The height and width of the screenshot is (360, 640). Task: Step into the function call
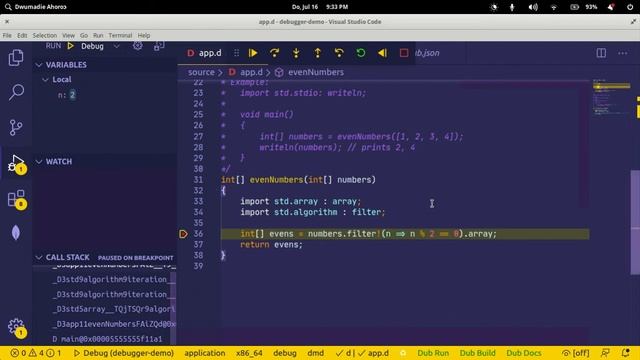(x=296, y=53)
